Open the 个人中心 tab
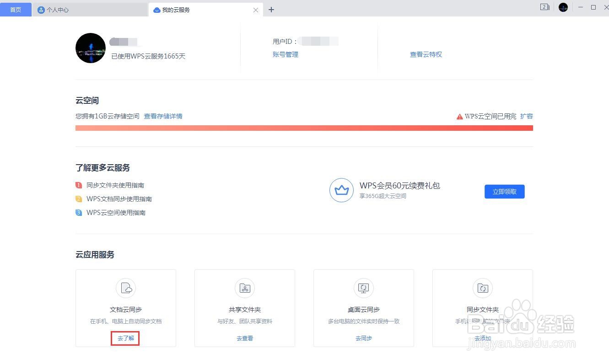The height and width of the screenshot is (364, 609). (x=91, y=10)
